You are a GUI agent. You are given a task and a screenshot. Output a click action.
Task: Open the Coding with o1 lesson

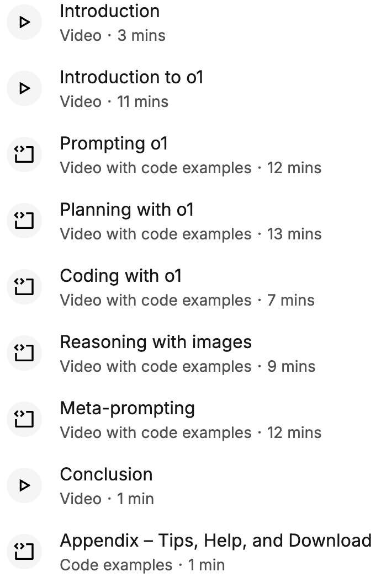[x=120, y=276]
